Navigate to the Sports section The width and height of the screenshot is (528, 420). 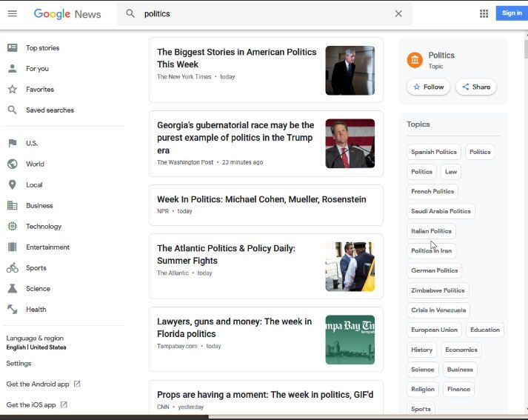point(36,268)
